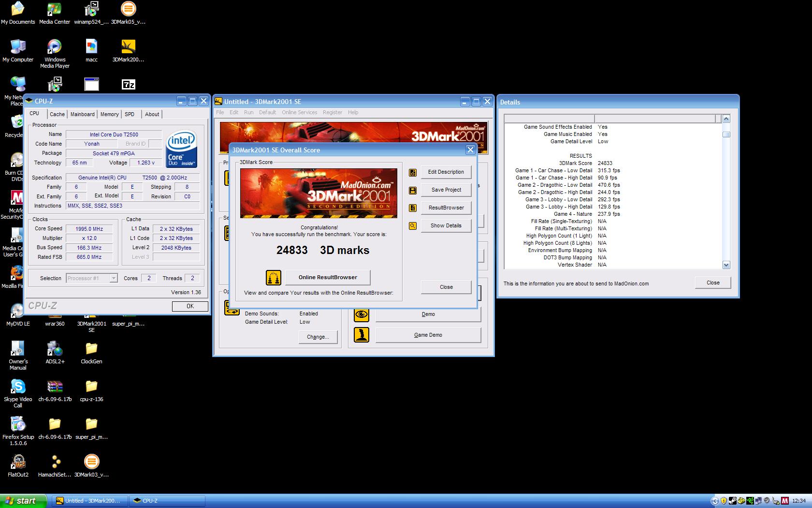Click the Start button on taskbar

(x=23, y=501)
